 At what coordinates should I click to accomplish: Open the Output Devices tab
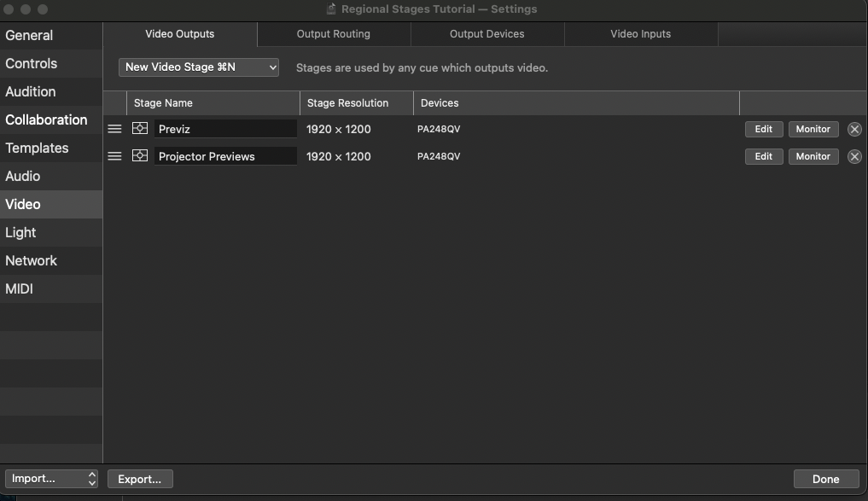[486, 34]
